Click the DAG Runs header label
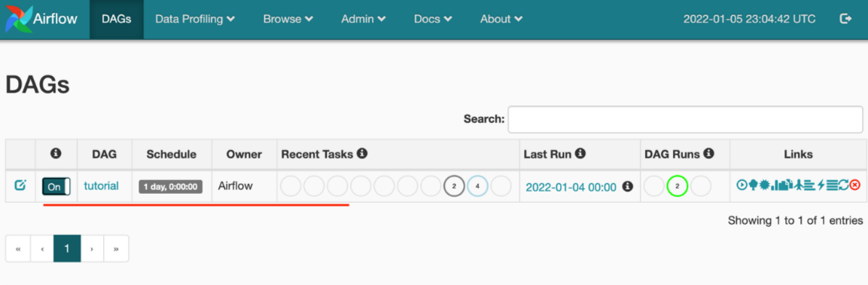 [x=672, y=154]
